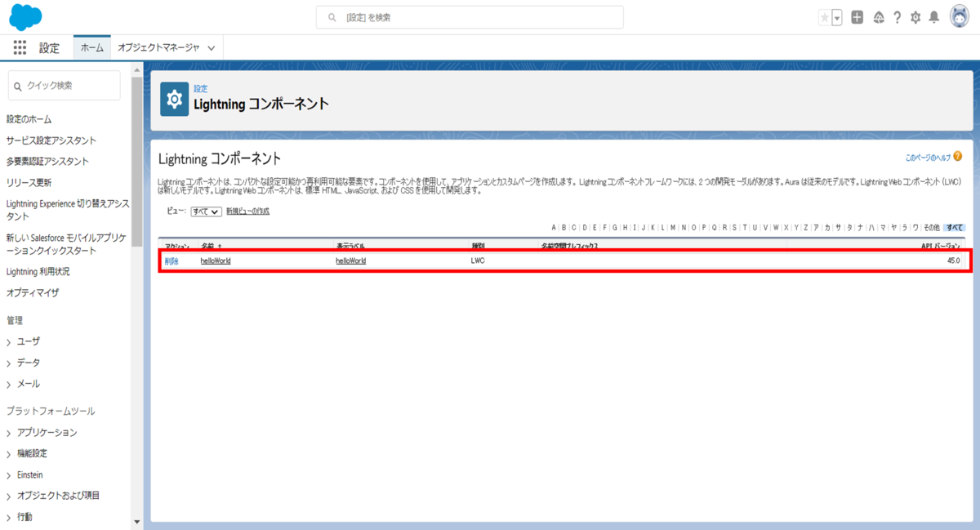Screen dimensions: 980x530
Task: Click the setup gear icon
Action: pyautogui.click(x=915, y=16)
